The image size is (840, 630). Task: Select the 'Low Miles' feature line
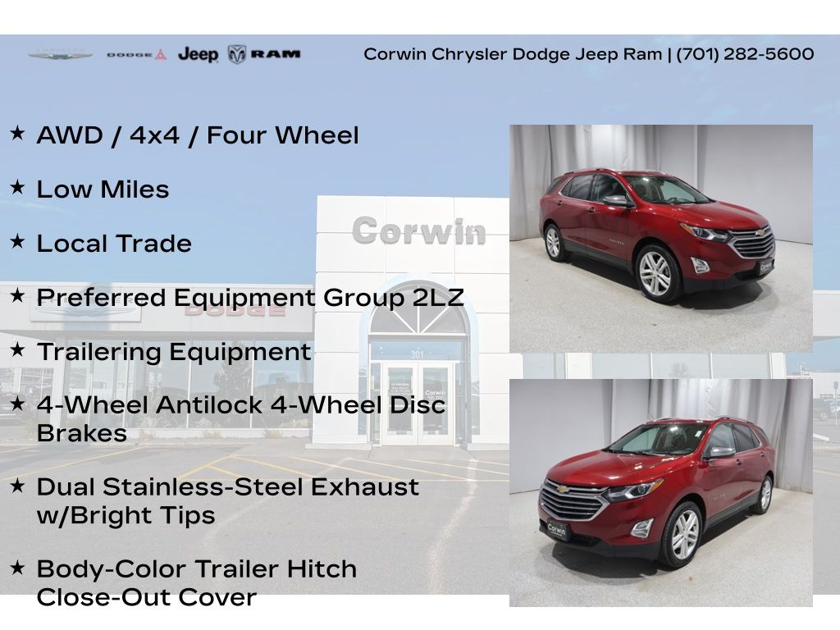103,189
